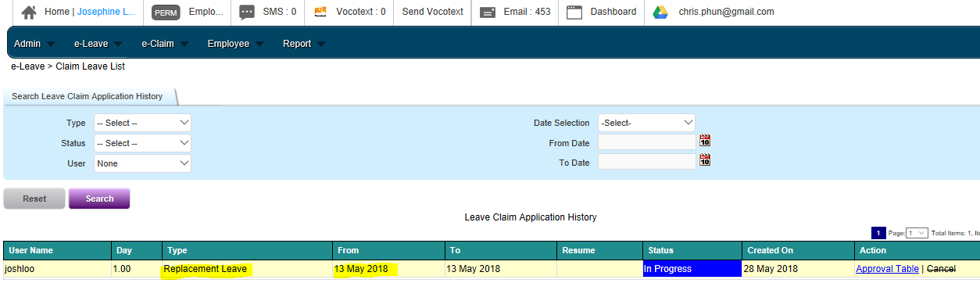Expand the Date Selection dropdown
Screen dimensions: 980x283
[646, 123]
